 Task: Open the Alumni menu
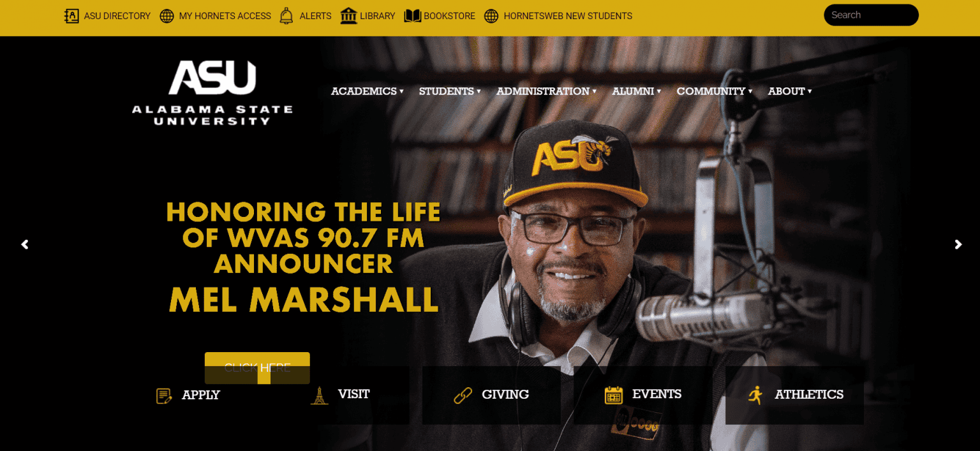click(x=637, y=91)
